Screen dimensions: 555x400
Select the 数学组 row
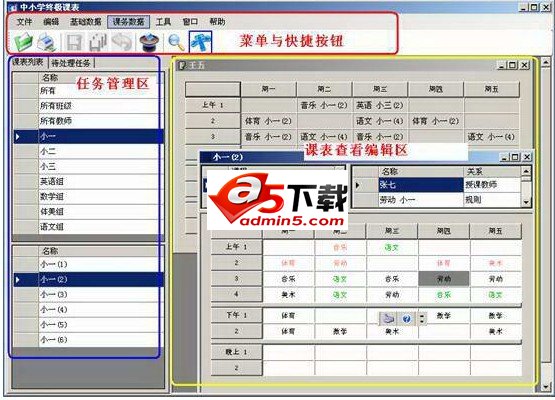tap(88, 196)
